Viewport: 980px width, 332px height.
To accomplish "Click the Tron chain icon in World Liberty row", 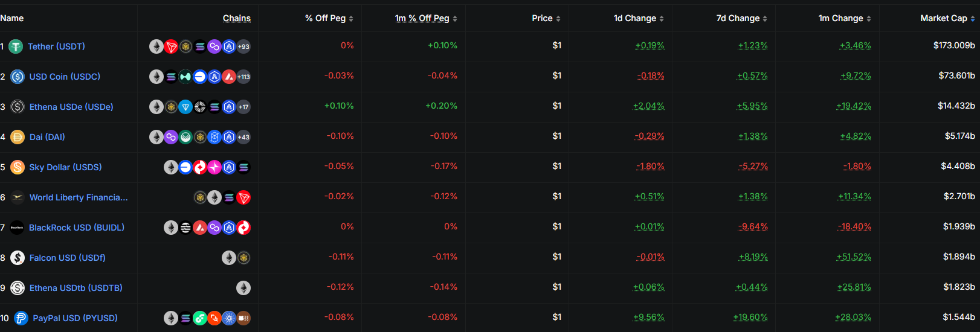I will pos(243,197).
